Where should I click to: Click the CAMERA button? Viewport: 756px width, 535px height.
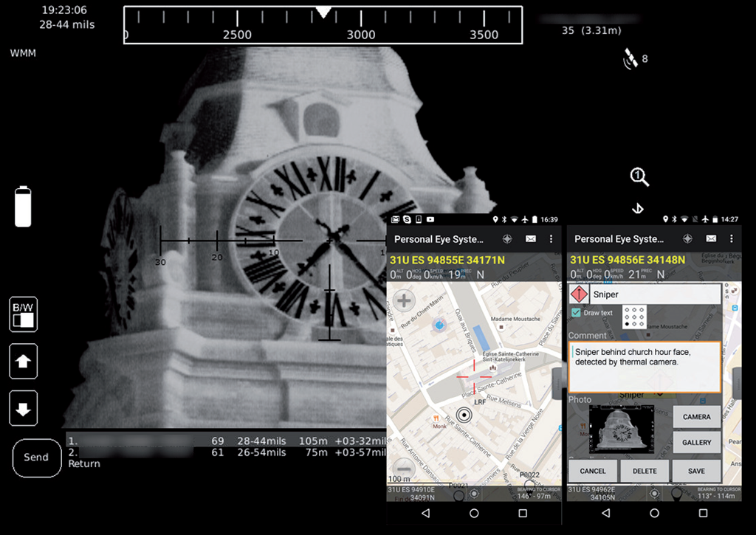[x=696, y=417]
